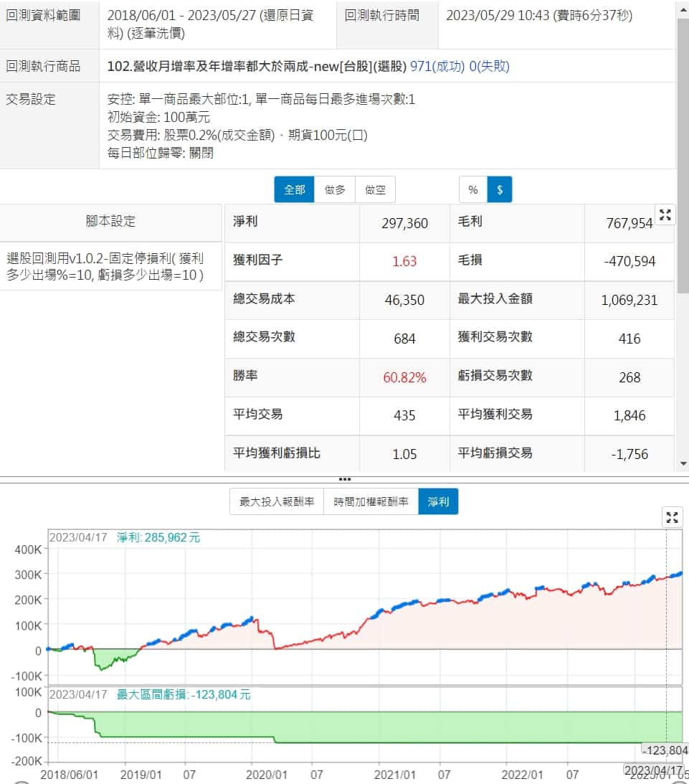
Task: Expand the statistics table to fullscreen
Action: 665,214
